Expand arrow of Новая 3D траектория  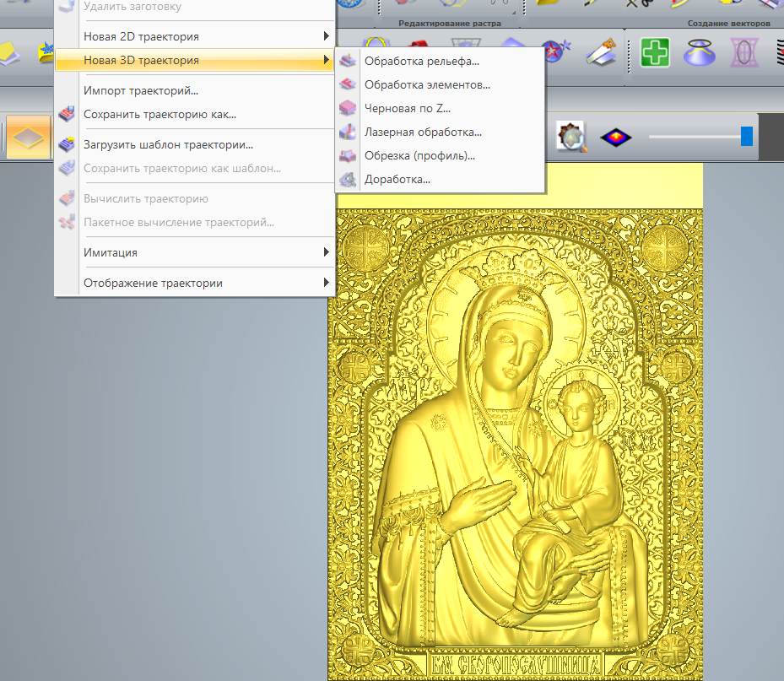coord(326,60)
